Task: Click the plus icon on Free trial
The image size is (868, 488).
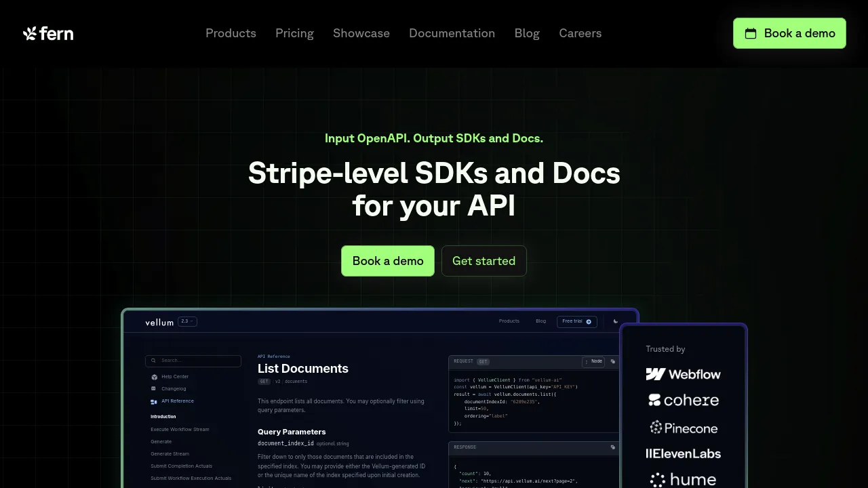Action: coord(589,322)
